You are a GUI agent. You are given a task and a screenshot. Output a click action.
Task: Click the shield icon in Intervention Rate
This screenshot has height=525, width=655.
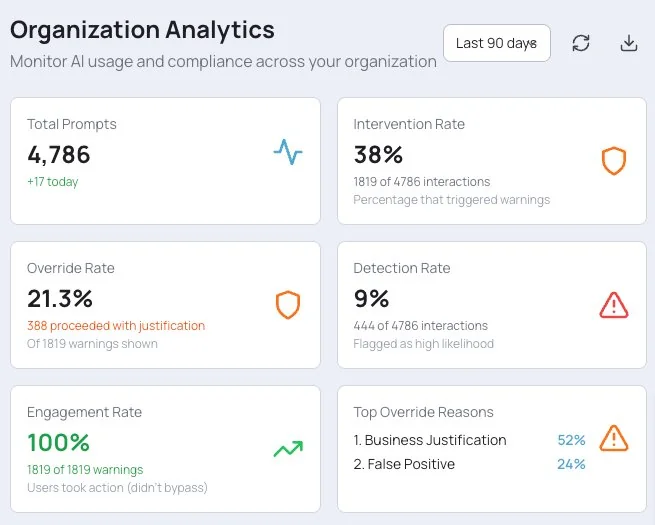(613, 161)
